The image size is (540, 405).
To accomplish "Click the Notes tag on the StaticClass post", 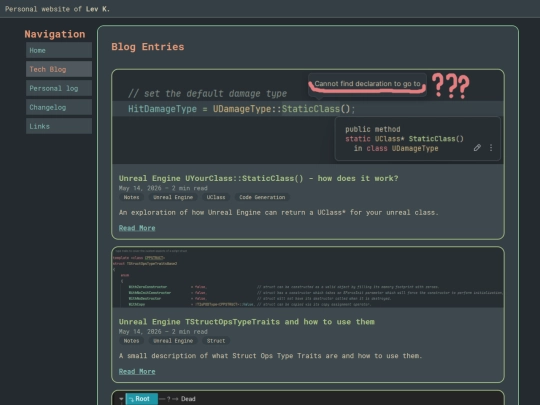I will tap(131, 197).
